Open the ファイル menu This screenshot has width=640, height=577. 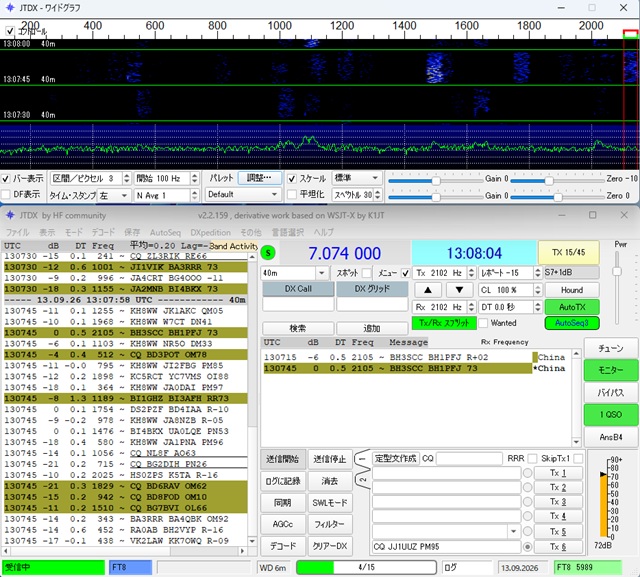[x=18, y=233]
